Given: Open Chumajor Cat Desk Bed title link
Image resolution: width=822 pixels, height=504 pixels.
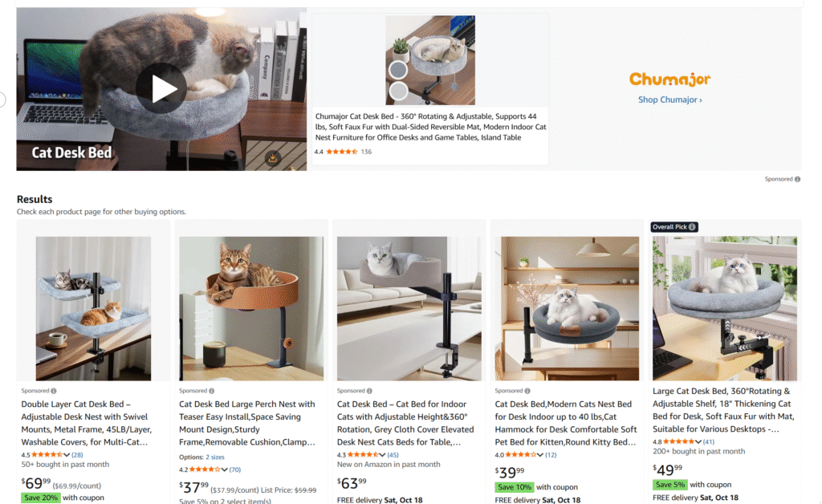Looking at the screenshot, I should point(430,126).
